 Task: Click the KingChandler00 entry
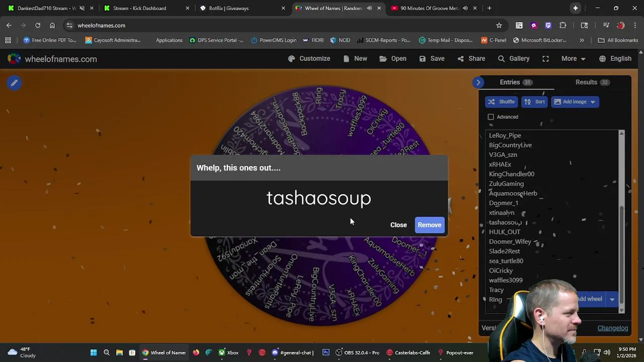pyautogui.click(x=511, y=174)
